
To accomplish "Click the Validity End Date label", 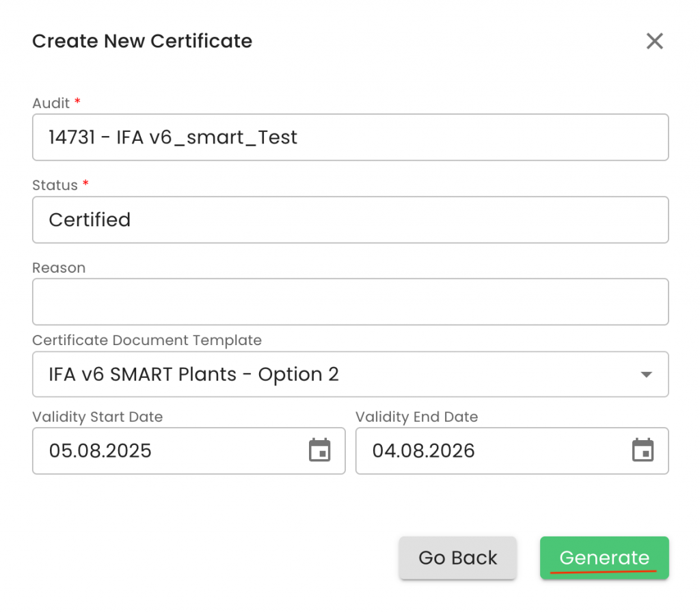I will 416,417.
